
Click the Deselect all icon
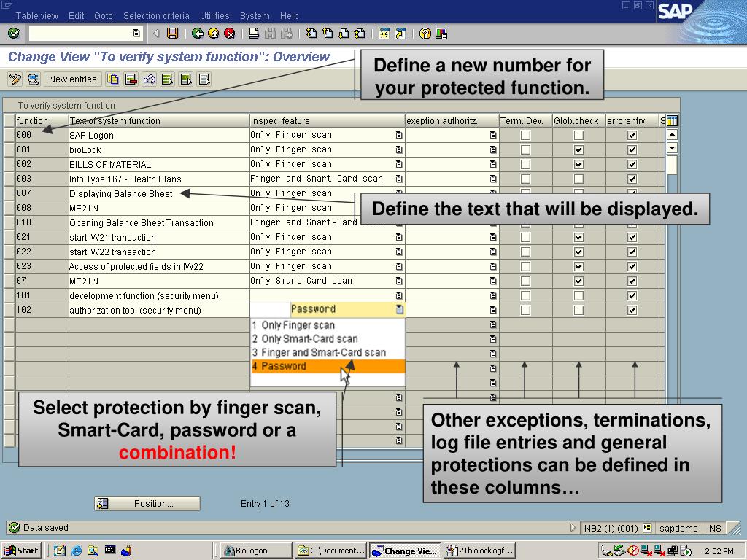tap(204, 79)
